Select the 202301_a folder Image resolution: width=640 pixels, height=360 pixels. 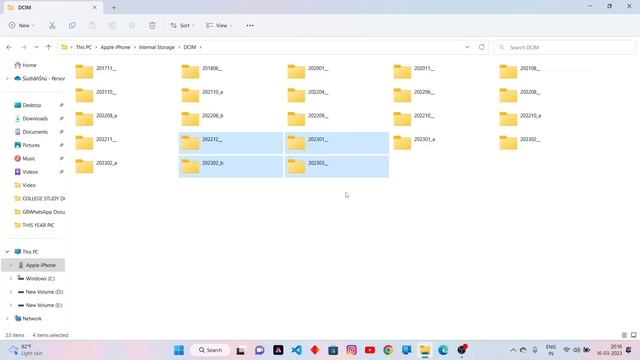(x=443, y=142)
